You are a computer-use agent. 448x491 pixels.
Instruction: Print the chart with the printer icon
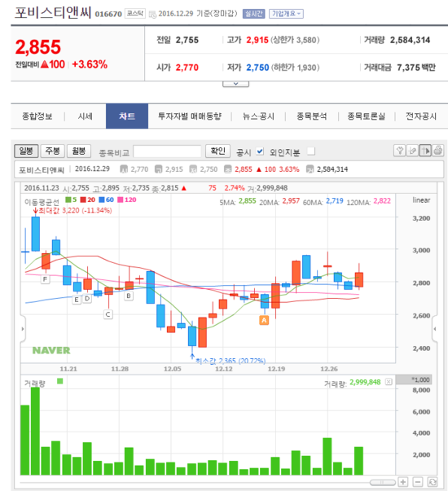tap(438, 151)
